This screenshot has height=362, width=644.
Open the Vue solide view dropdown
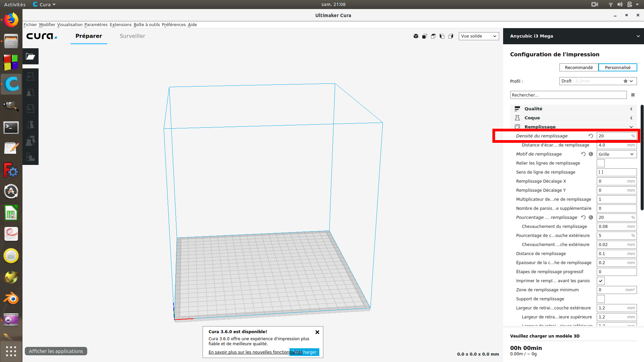tap(479, 36)
